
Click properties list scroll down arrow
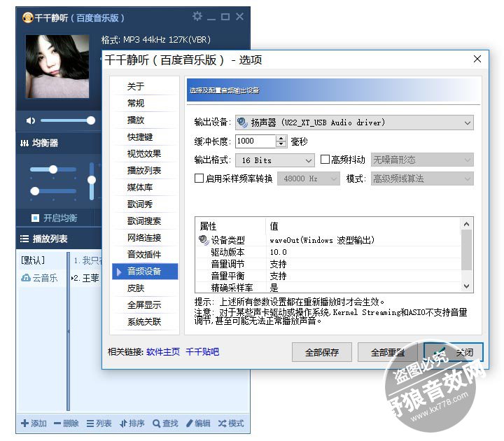(x=467, y=286)
